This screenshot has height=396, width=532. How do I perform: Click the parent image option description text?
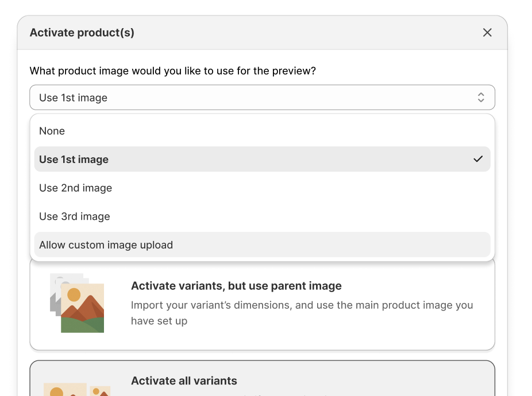tap(302, 313)
